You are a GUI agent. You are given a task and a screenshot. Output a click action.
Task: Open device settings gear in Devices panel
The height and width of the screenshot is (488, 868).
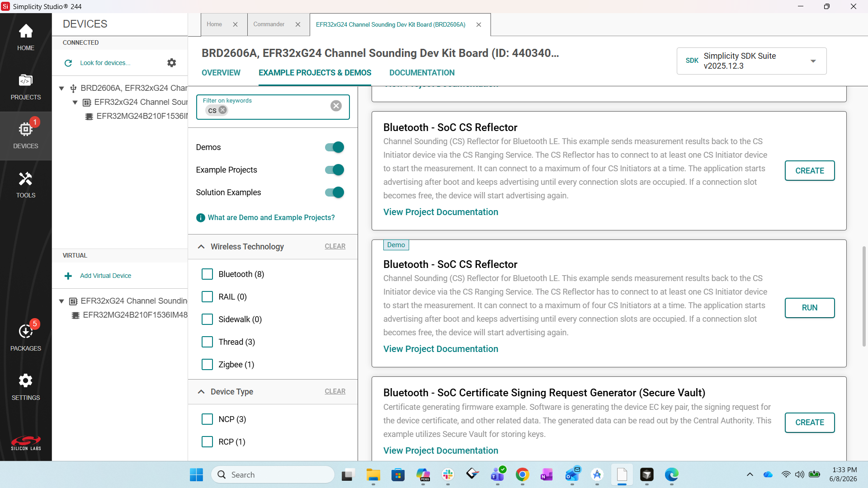click(x=172, y=63)
